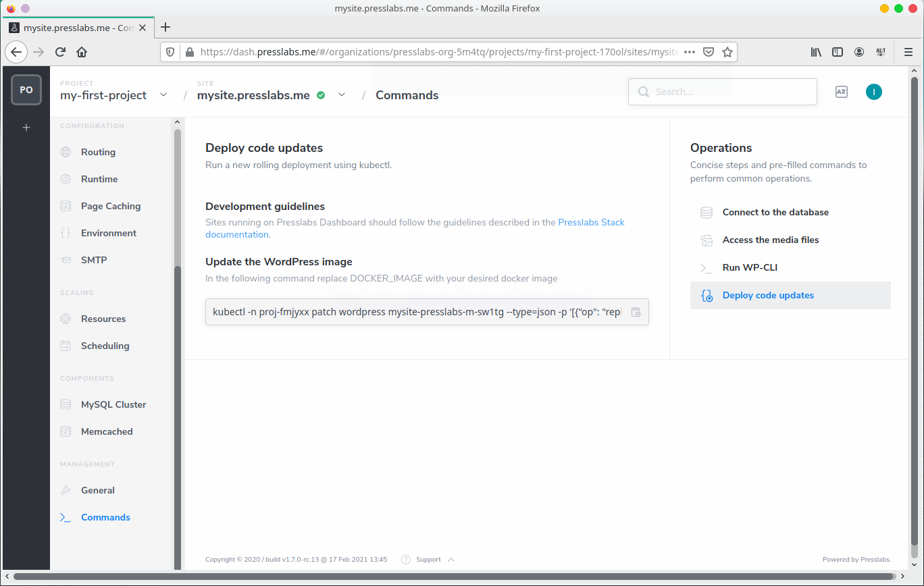Toggle Firefox sidebar view

click(x=838, y=52)
